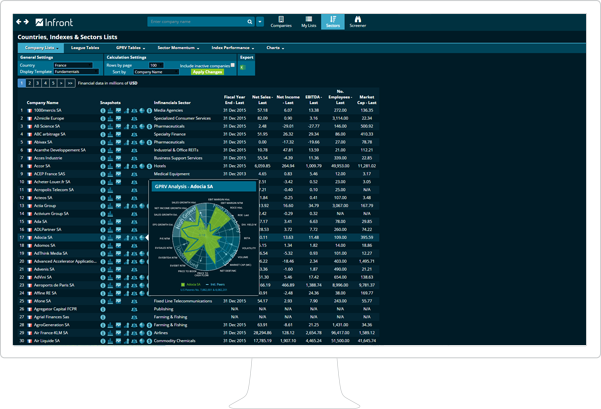Expand the search options dropdown arrow
The image size is (601, 409).
260,22
